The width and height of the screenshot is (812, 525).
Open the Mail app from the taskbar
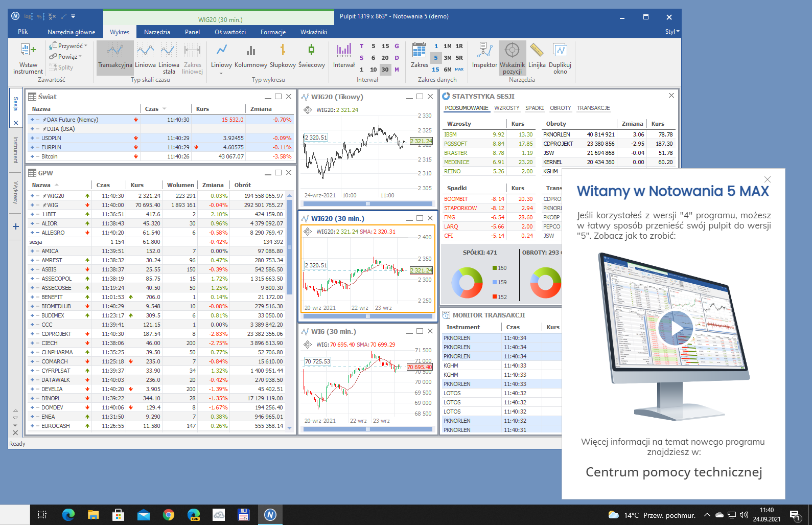tap(143, 515)
